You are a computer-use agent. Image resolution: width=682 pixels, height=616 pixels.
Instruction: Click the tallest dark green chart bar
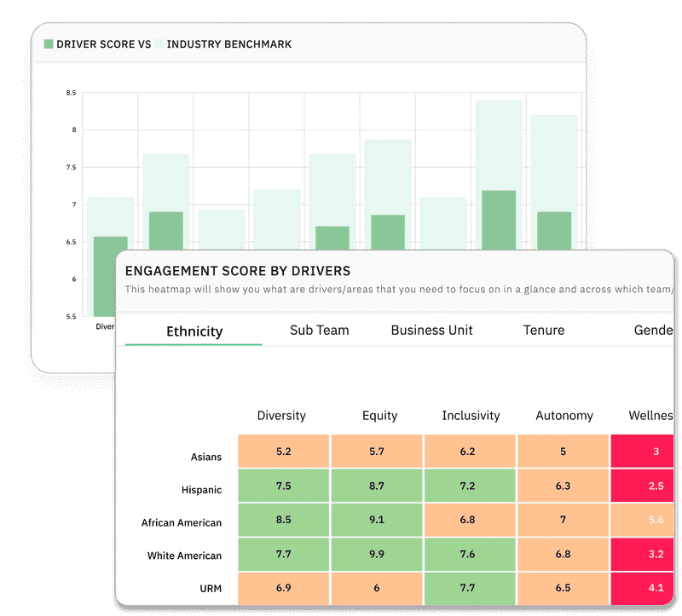[499, 220]
